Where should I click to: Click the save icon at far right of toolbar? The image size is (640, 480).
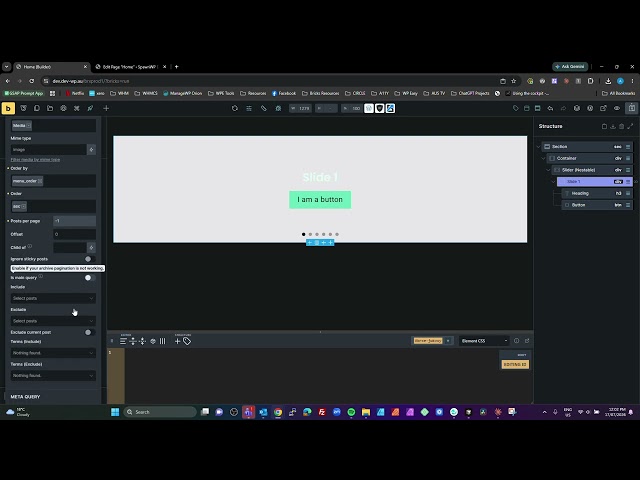point(632,108)
